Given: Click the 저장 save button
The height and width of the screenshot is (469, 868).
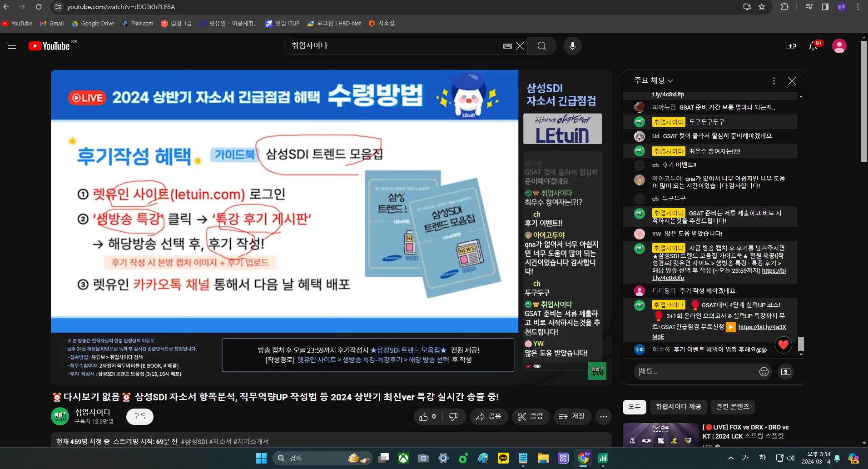Looking at the screenshot, I should [x=572, y=417].
